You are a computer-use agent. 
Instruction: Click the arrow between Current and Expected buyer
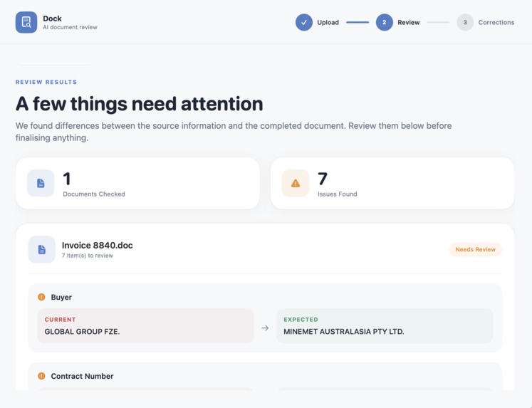tap(265, 328)
